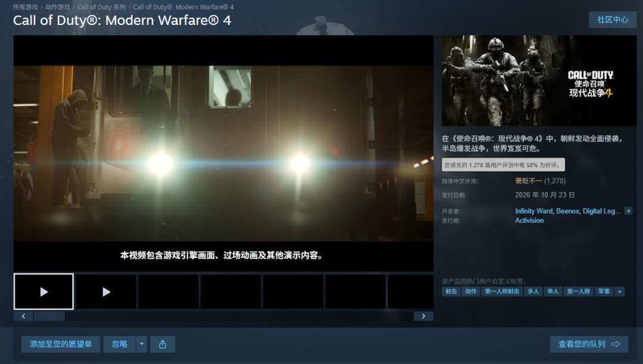
Task: Expand developer list with plus icon
Action: tap(628, 211)
